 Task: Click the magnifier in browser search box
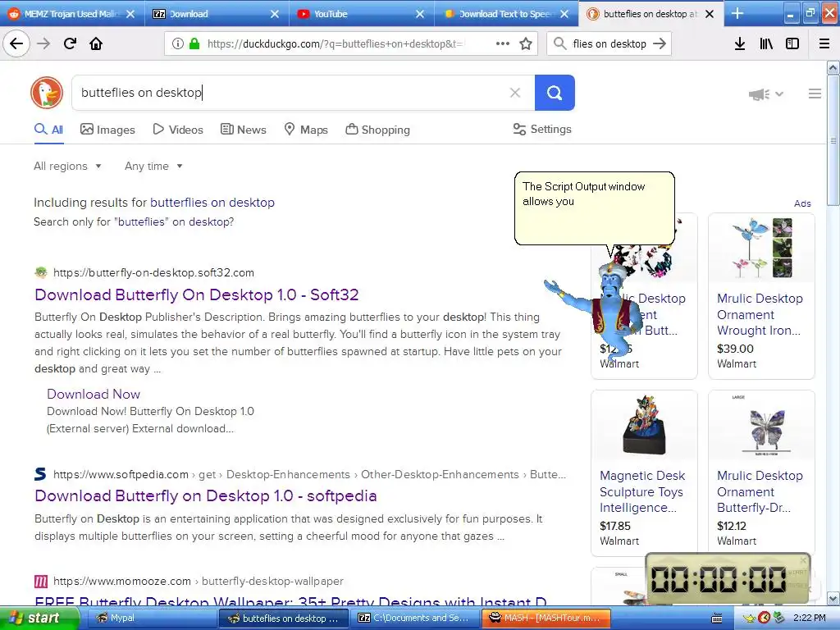pyautogui.click(x=559, y=43)
